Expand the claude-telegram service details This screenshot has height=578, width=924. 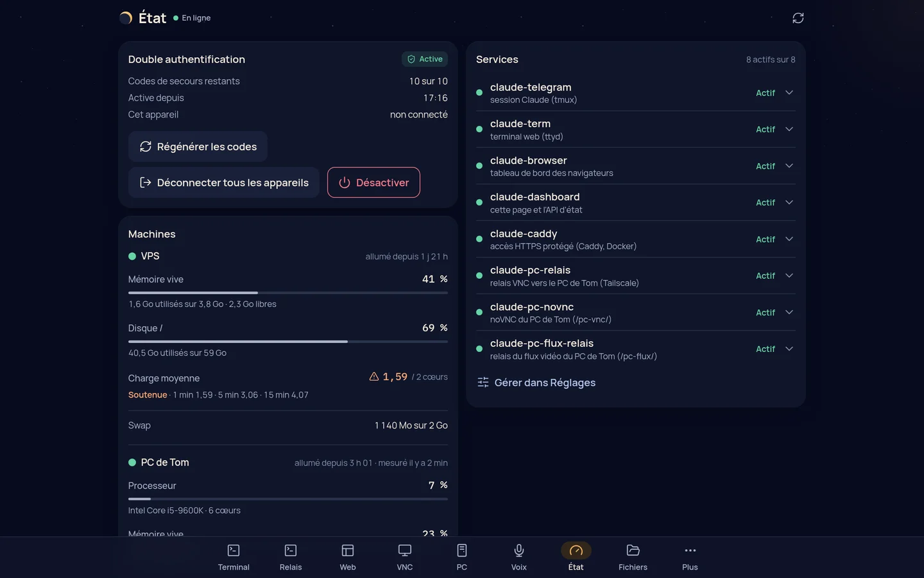(x=789, y=92)
